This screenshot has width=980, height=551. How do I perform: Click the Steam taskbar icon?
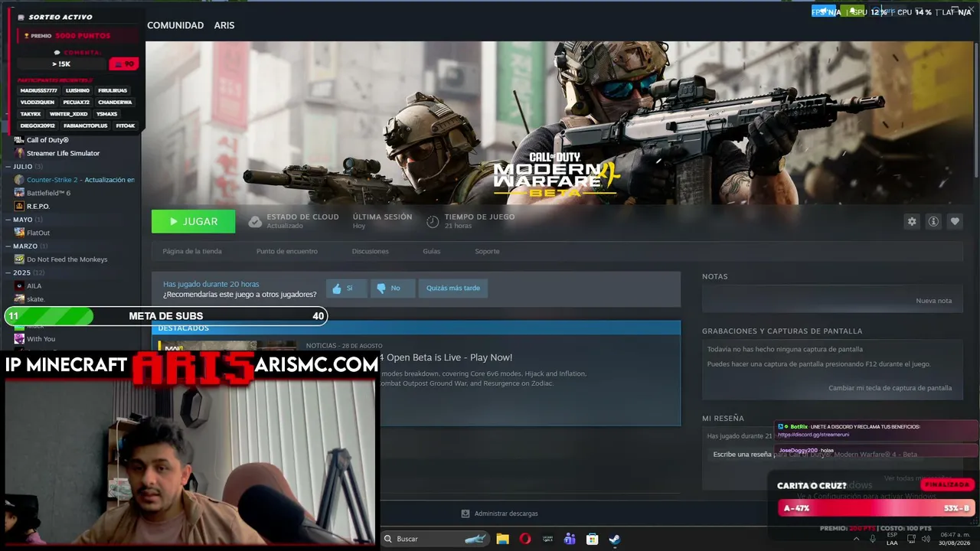tap(614, 539)
